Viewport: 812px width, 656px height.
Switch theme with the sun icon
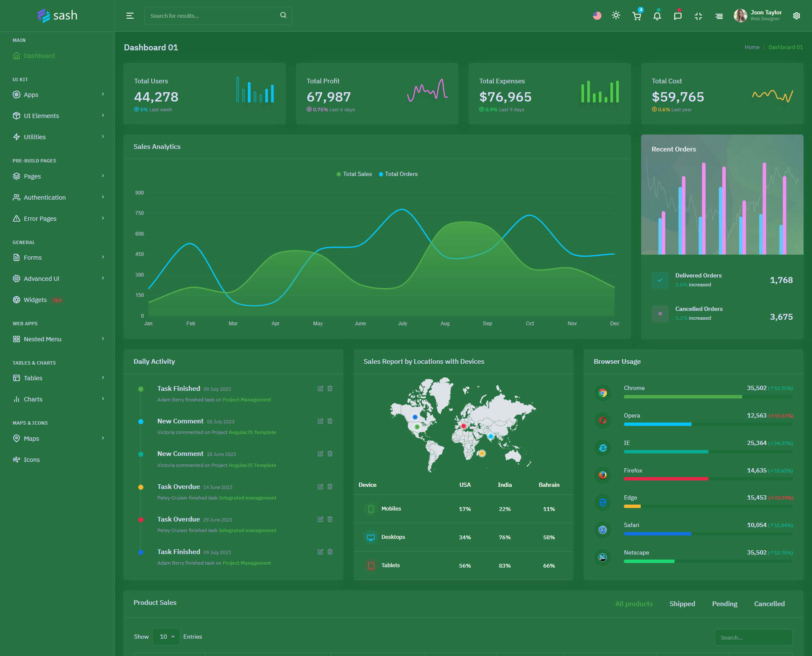tap(616, 16)
